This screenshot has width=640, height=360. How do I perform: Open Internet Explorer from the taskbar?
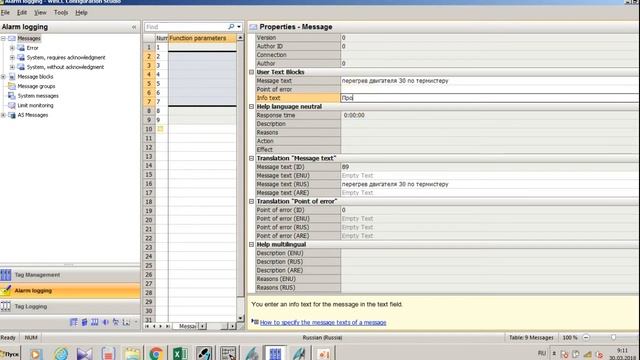[61, 353]
